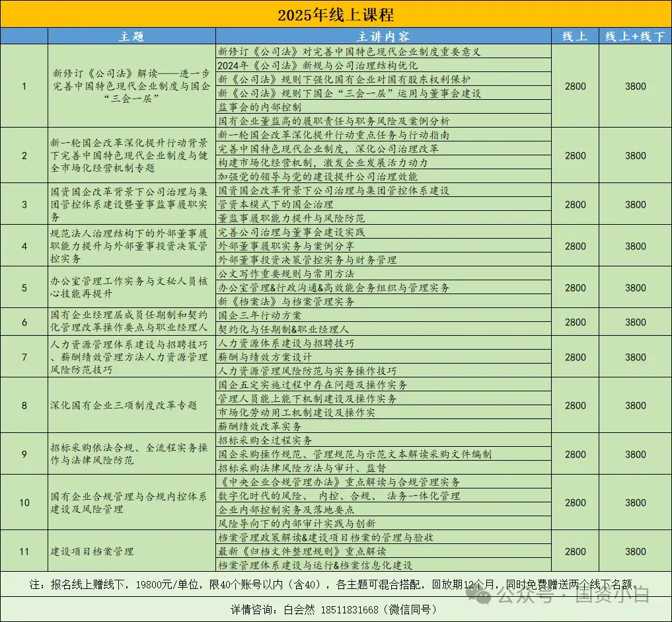Select '最新《归档文件整理规则》重点解读'
672x622 pixels.
[x=383, y=551]
